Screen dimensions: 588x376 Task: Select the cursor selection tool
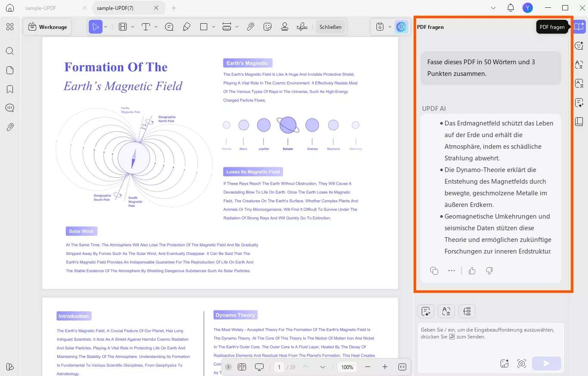click(x=95, y=27)
